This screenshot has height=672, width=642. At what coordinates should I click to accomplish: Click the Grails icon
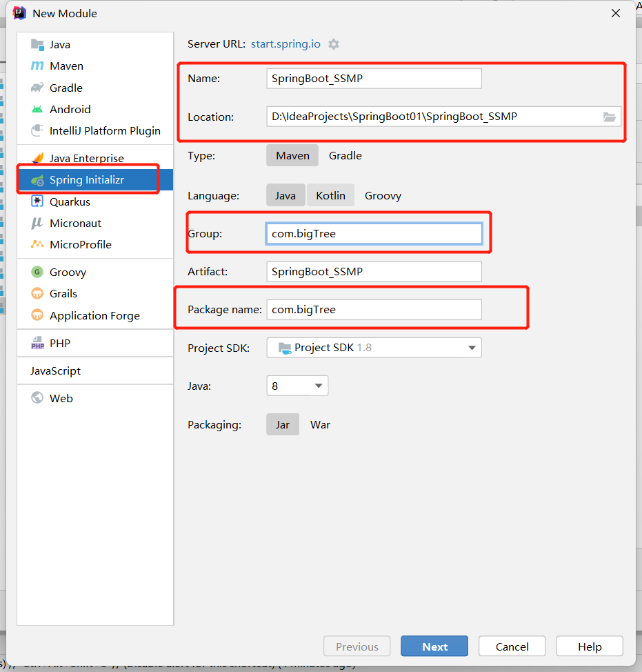[37, 294]
